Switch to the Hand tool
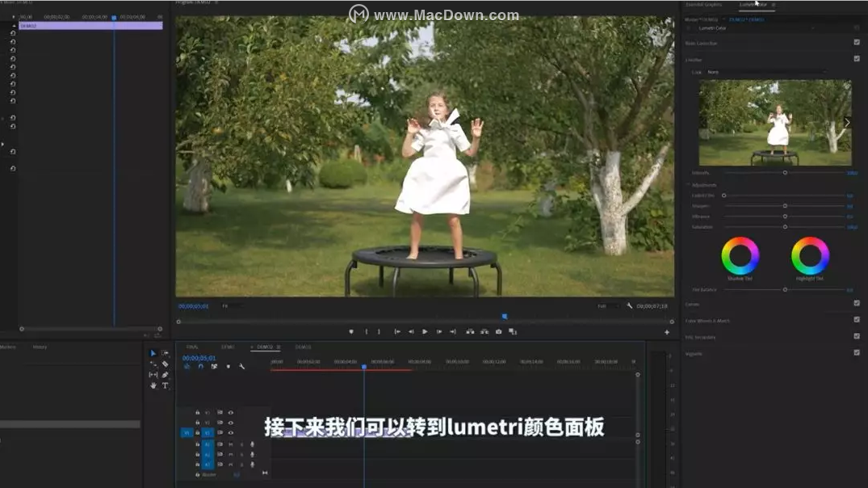This screenshot has width=868, height=488. [x=153, y=385]
